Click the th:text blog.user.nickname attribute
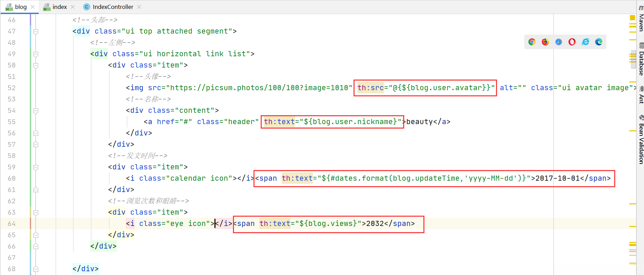 [x=333, y=122]
